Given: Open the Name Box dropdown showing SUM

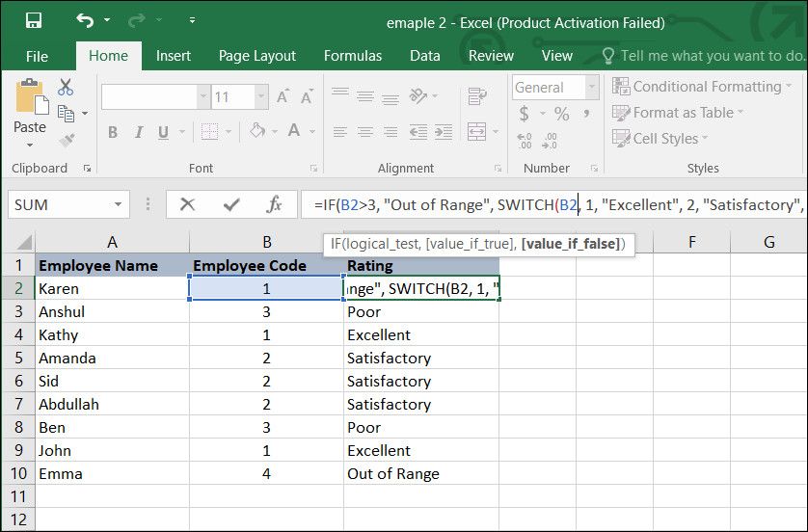Looking at the screenshot, I should tap(119, 204).
